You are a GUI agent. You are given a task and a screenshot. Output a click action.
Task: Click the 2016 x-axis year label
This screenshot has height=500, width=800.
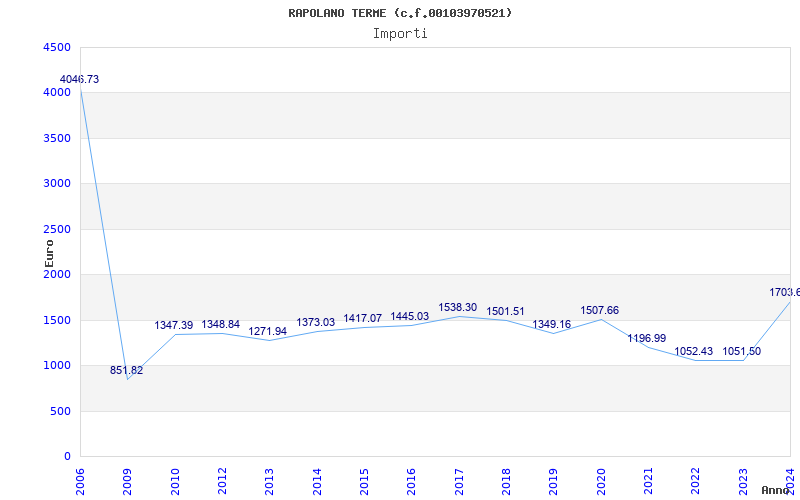click(x=411, y=481)
